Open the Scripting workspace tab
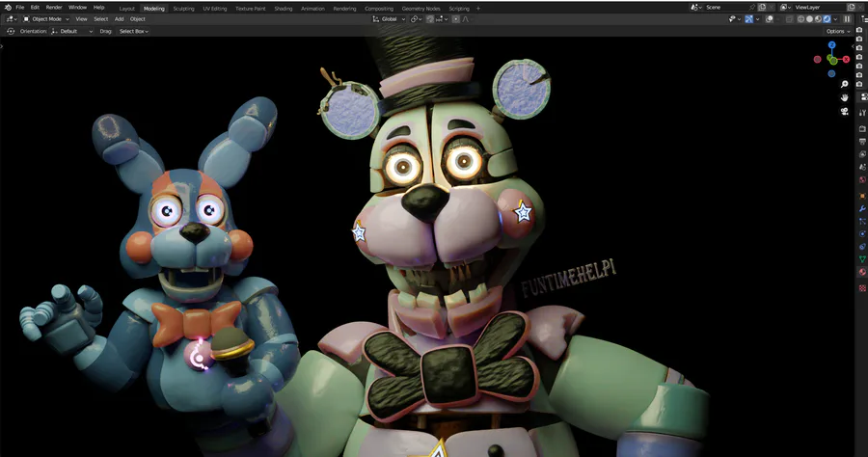Image resolution: width=868 pixels, height=457 pixels. [x=459, y=9]
